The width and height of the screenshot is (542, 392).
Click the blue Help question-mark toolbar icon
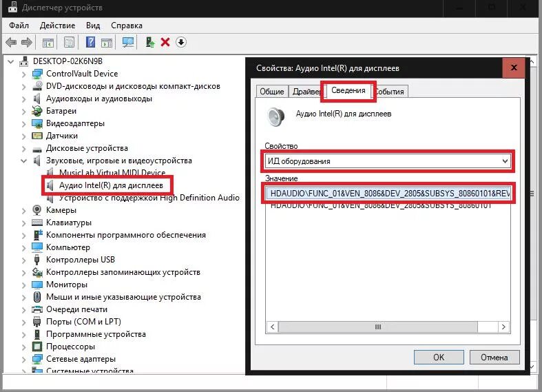pyautogui.click(x=90, y=43)
